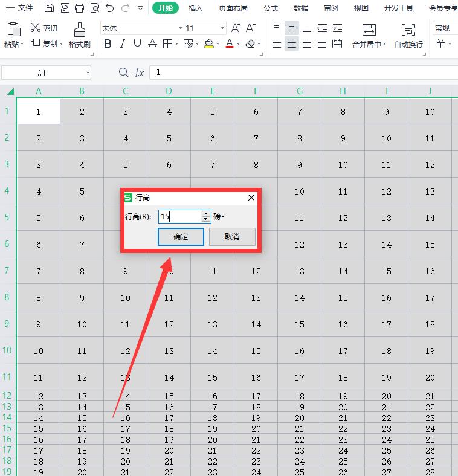Click the row height spinner up arrow
Screen dimensions: 458x476
(206, 213)
